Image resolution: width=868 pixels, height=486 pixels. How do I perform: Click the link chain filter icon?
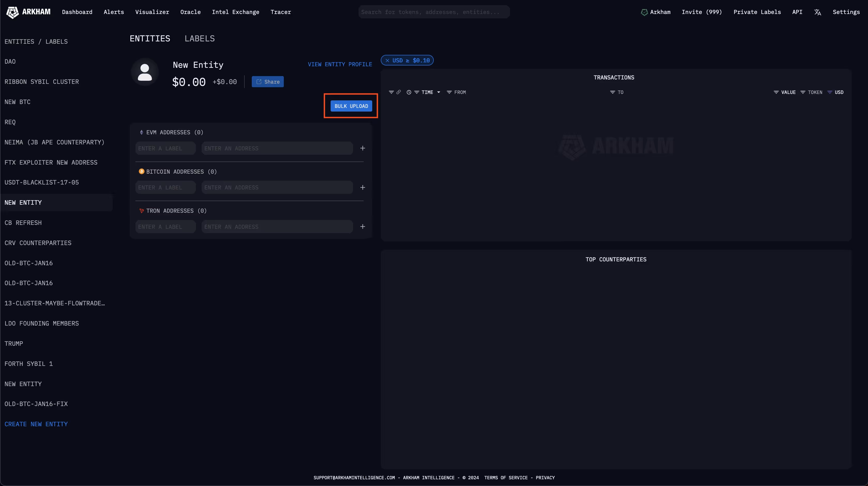[x=399, y=92]
